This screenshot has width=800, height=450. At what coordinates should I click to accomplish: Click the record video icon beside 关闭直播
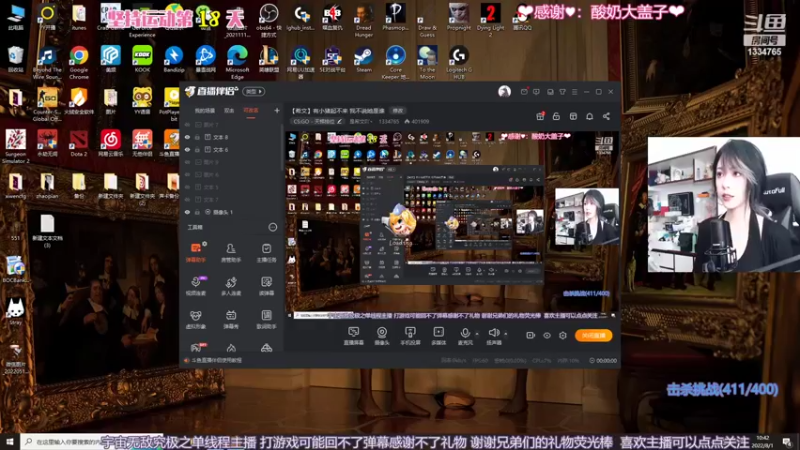coord(531,335)
